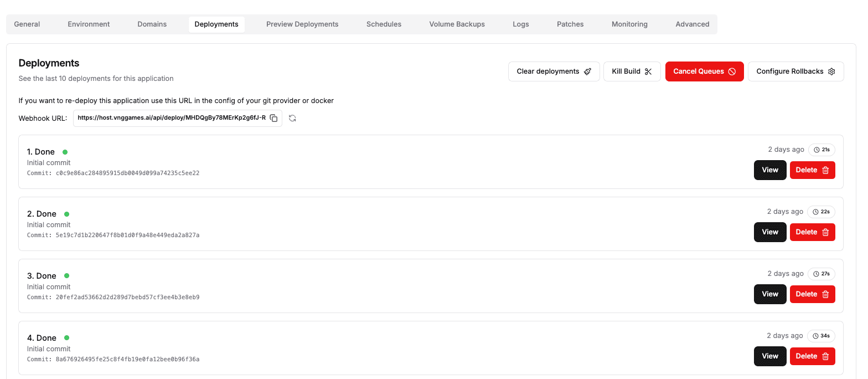This screenshot has width=868, height=379.
Task: View deployment 4 logs
Action: click(770, 356)
